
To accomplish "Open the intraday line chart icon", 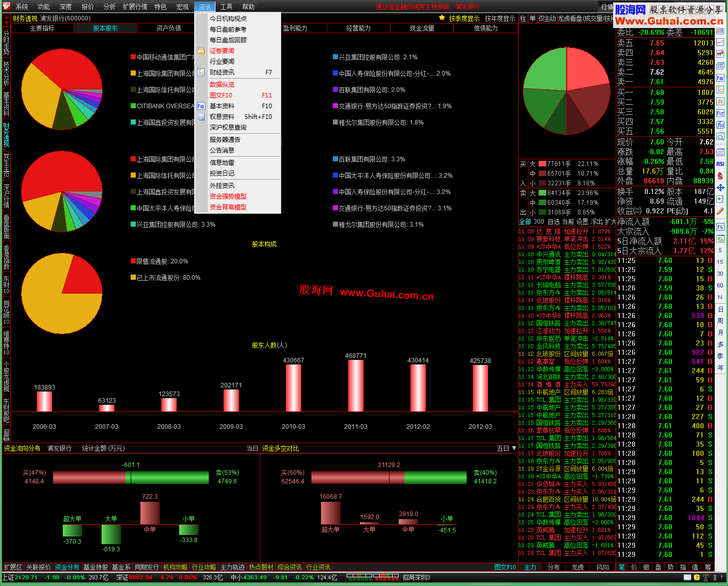I will click(x=720, y=42).
